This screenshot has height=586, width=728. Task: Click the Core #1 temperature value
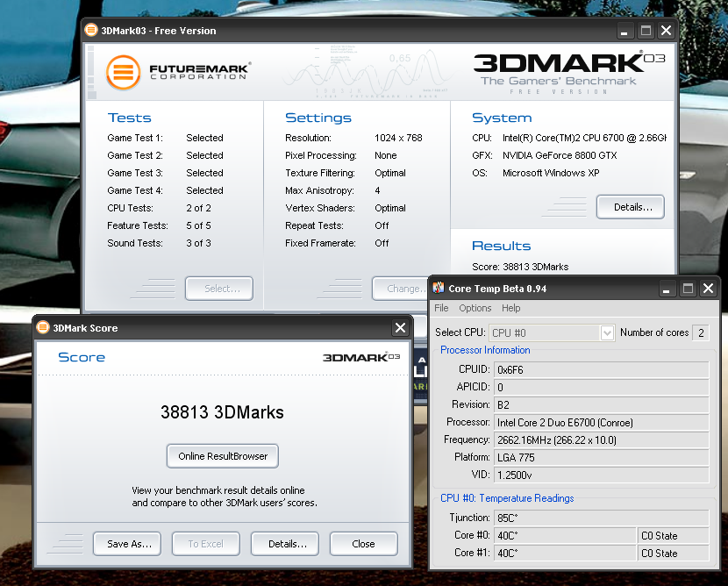click(x=565, y=553)
